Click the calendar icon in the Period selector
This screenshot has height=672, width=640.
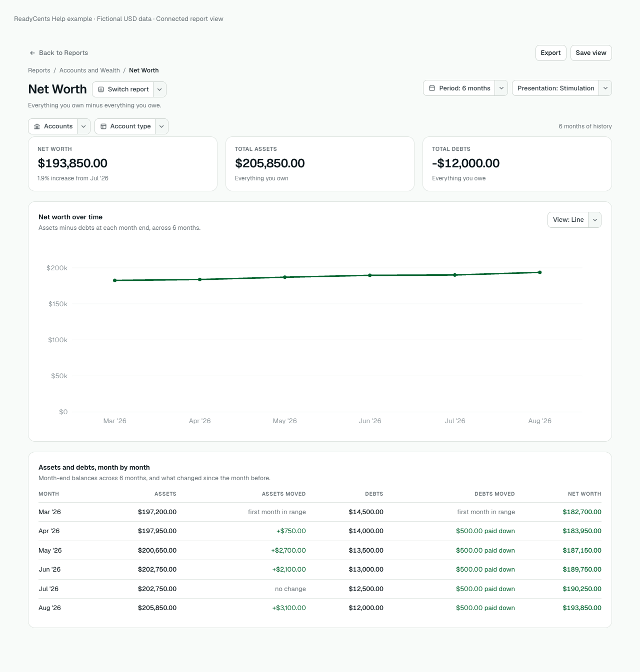[432, 88]
